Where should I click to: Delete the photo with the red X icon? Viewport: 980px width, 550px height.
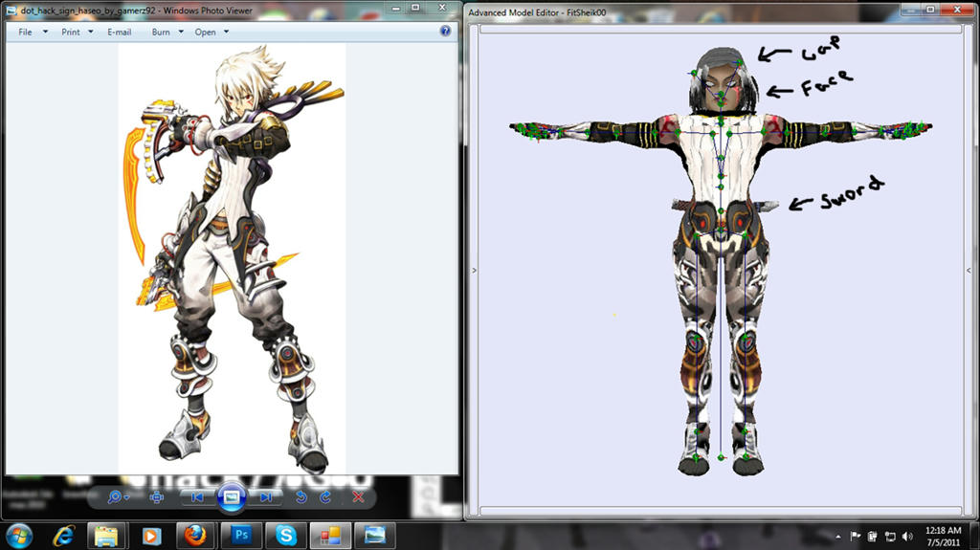tap(358, 497)
